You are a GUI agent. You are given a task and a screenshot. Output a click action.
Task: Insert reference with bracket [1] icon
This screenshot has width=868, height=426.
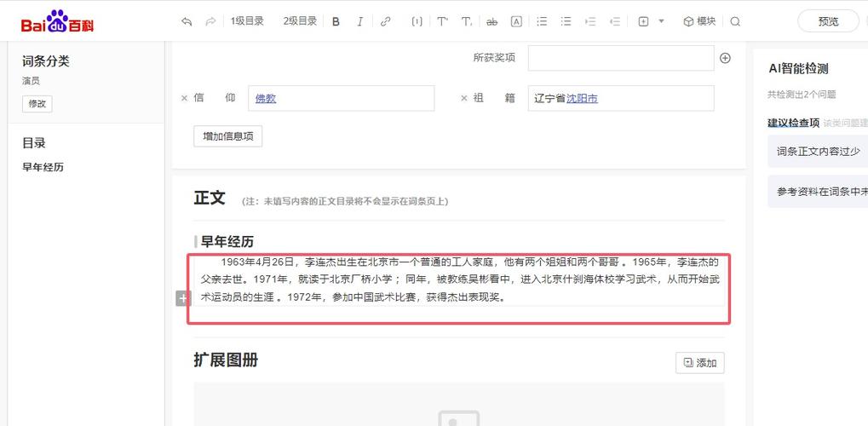coord(417,21)
